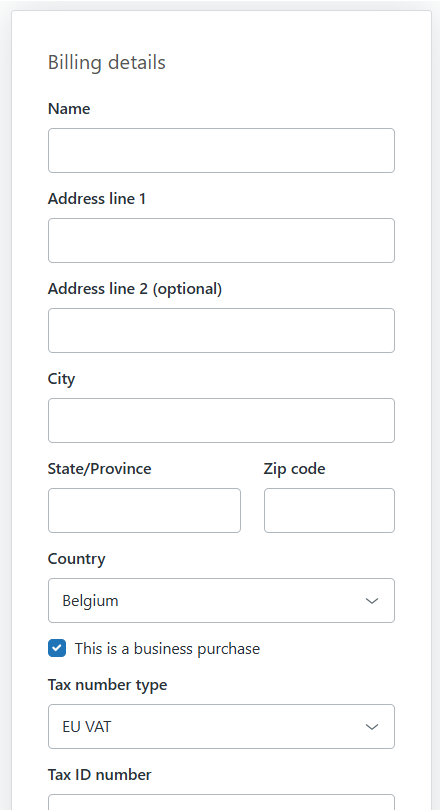Click the chevron arrow in the Country field
The width and height of the screenshot is (440, 810).
pyautogui.click(x=372, y=601)
